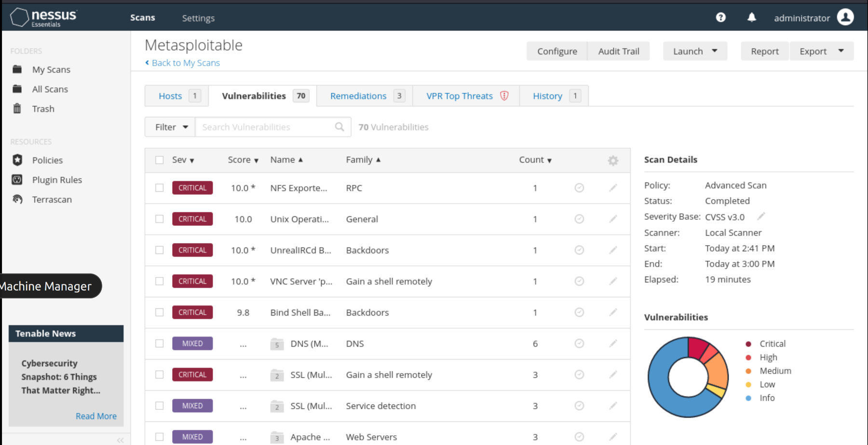
Task: Open the Scans top menu
Action: (x=142, y=17)
